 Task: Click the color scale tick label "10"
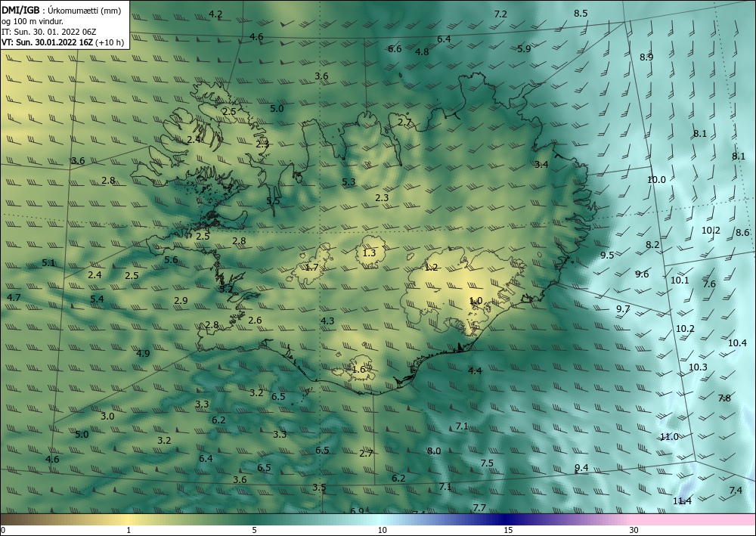click(382, 531)
